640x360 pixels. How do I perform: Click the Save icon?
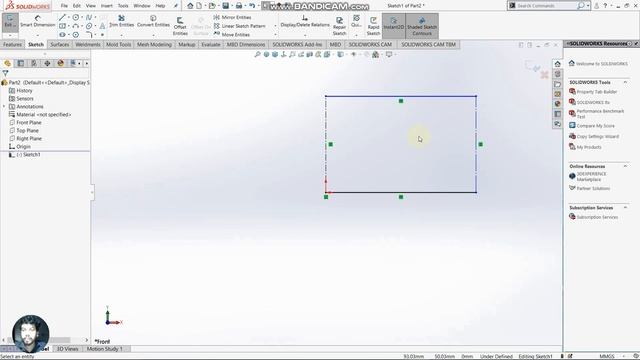click(x=226, y=6)
